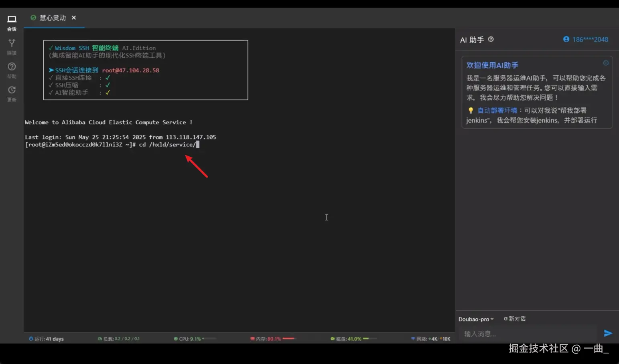619x364 pixels.
Task: Open the 隧道 tunnel sidebar icon
Action: (x=12, y=47)
